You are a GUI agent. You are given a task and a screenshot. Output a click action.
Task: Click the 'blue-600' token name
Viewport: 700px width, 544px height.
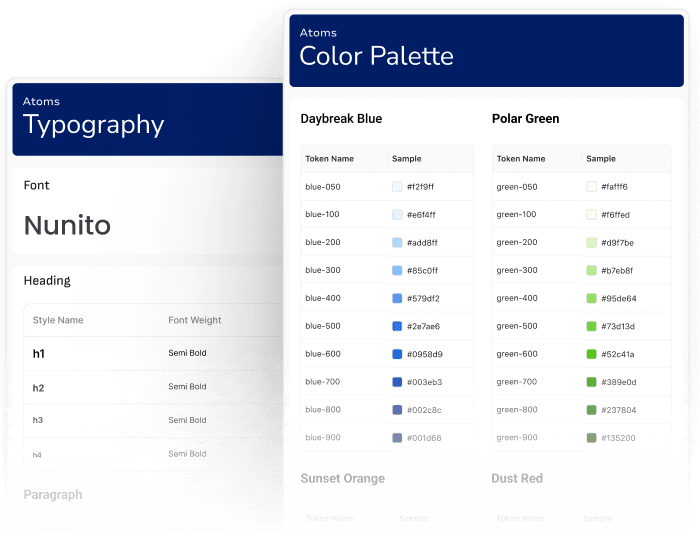323,353
